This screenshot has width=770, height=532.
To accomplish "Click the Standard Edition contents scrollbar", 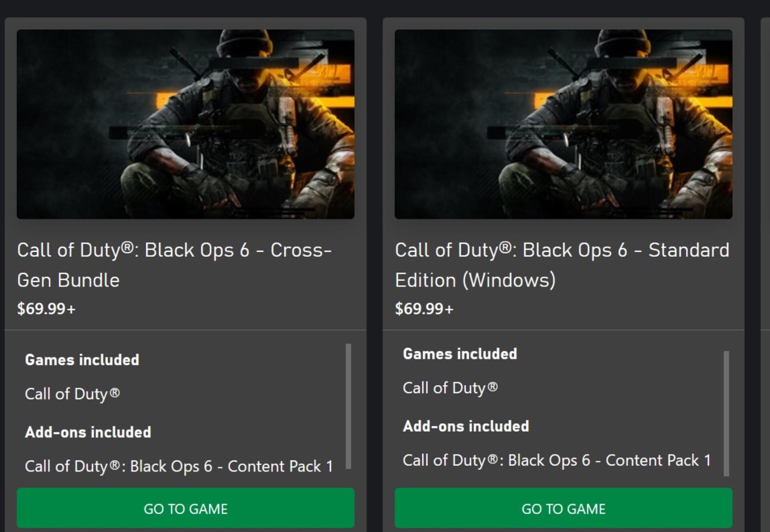I will 726,413.
